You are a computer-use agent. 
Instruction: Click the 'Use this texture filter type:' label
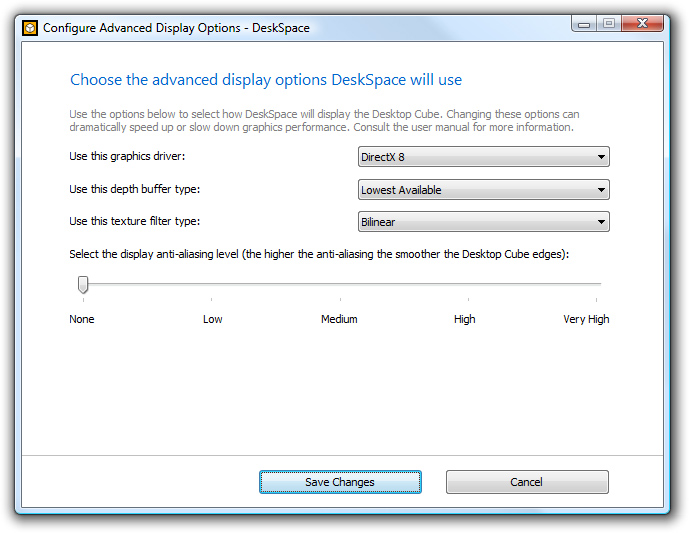(134, 221)
